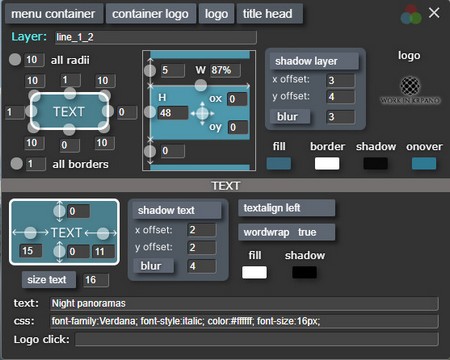Edit text bottom padding value 0
This screenshot has width=450, height=360.
[x=79, y=252]
